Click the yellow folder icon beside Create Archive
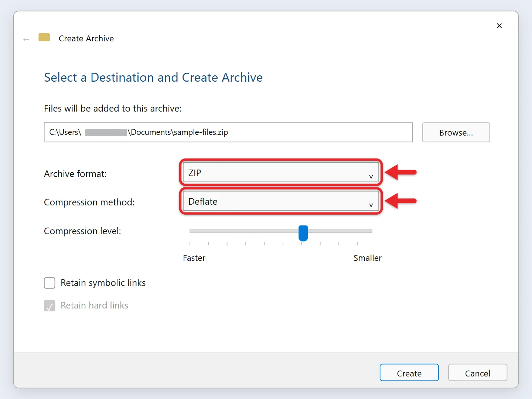 click(44, 37)
